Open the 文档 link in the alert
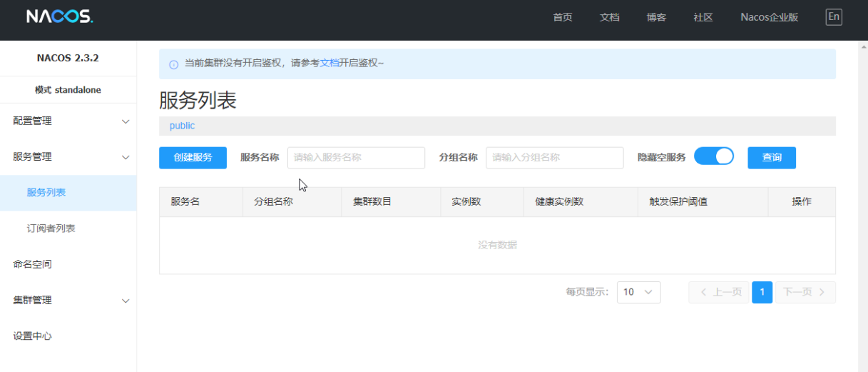The width and height of the screenshot is (868, 372). pyautogui.click(x=330, y=63)
